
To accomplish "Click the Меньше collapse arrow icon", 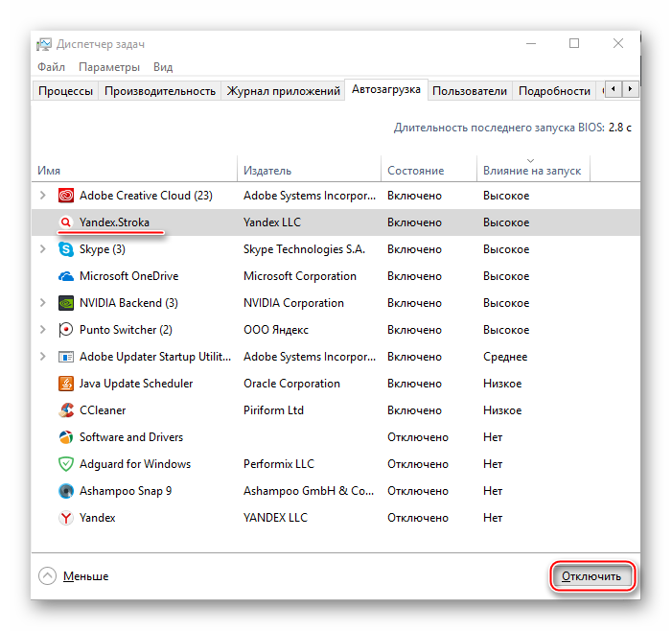I will (x=47, y=576).
